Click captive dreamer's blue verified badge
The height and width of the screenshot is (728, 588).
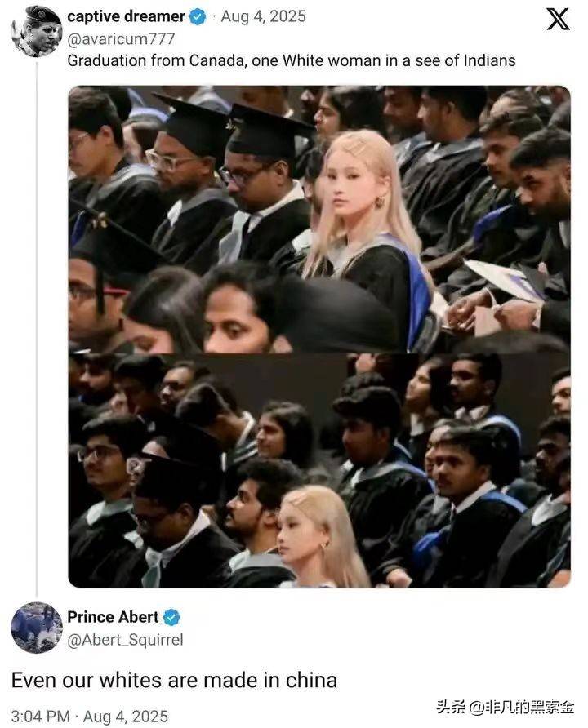(x=198, y=17)
